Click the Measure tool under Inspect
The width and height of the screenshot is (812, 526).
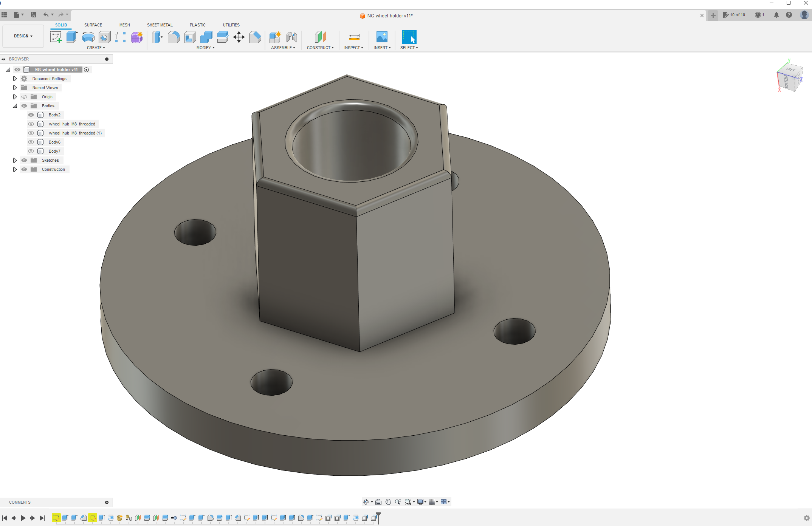pyautogui.click(x=354, y=37)
